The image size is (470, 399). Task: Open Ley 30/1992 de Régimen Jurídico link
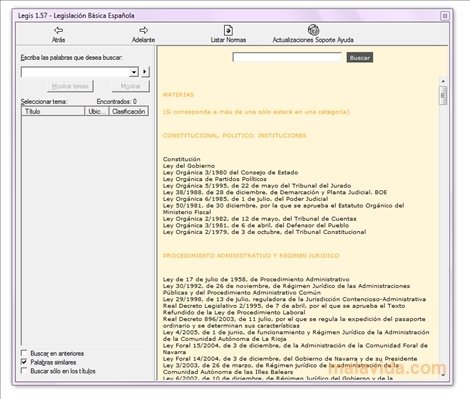[286, 289]
